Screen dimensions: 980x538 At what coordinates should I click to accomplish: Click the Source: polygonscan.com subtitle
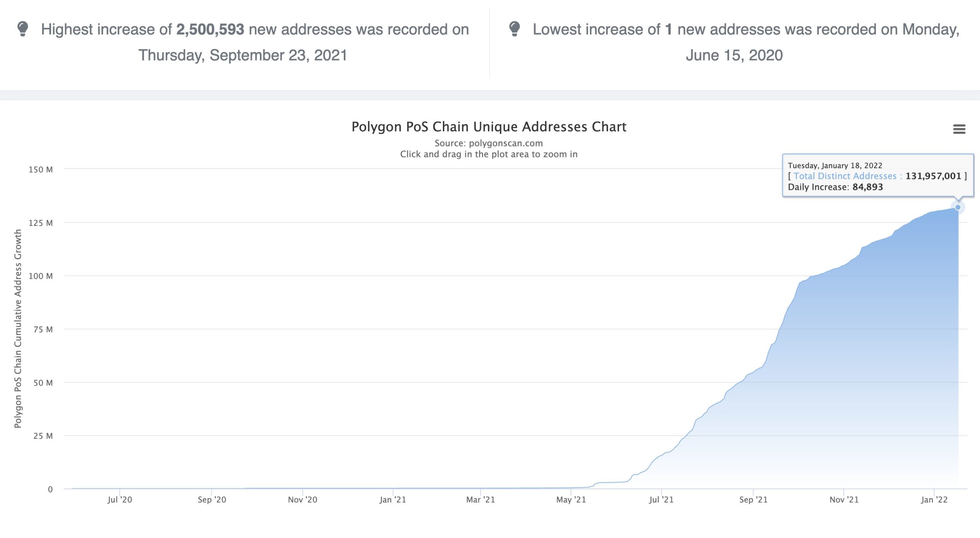(488, 143)
